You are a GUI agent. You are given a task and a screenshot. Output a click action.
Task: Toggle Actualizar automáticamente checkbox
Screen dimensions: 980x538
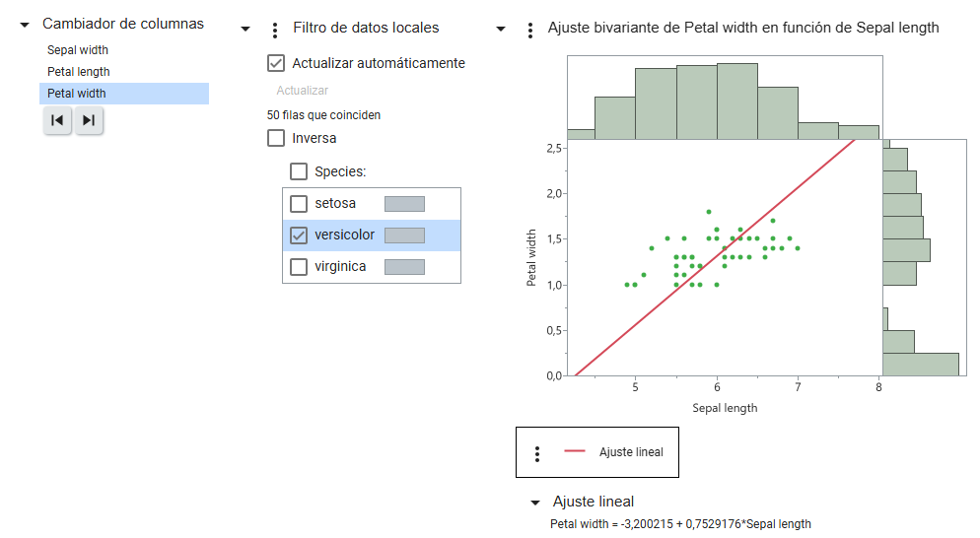tap(276, 63)
